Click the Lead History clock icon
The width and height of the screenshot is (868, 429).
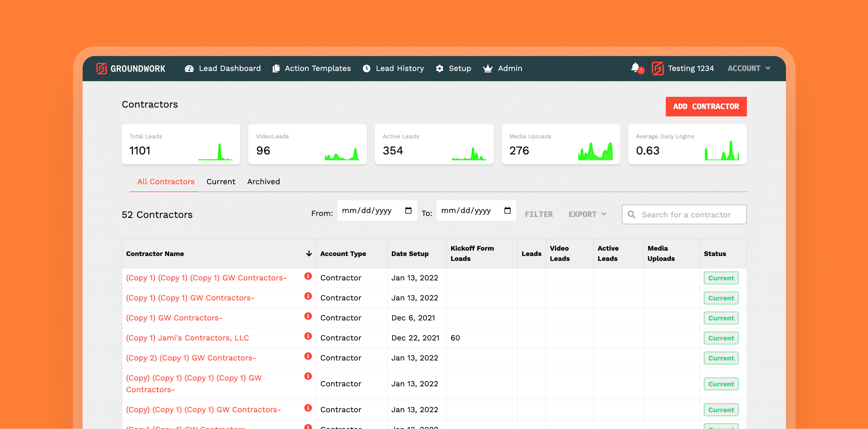(x=367, y=68)
